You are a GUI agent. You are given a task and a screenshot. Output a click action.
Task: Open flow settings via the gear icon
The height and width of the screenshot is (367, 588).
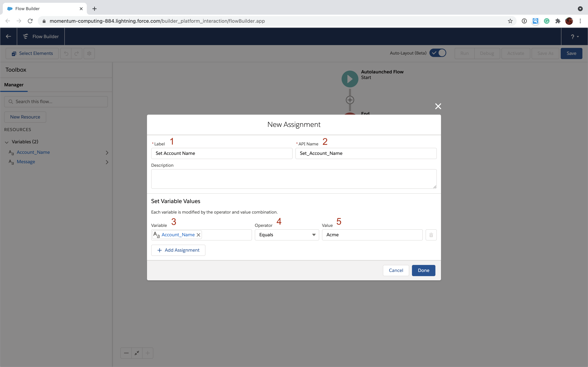coord(89,53)
